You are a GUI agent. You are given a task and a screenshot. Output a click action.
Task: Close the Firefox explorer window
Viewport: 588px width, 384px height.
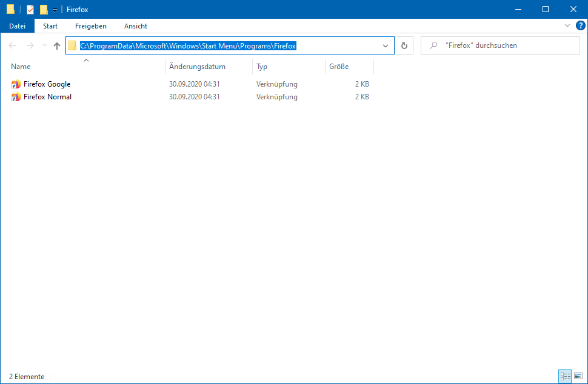[x=573, y=9]
